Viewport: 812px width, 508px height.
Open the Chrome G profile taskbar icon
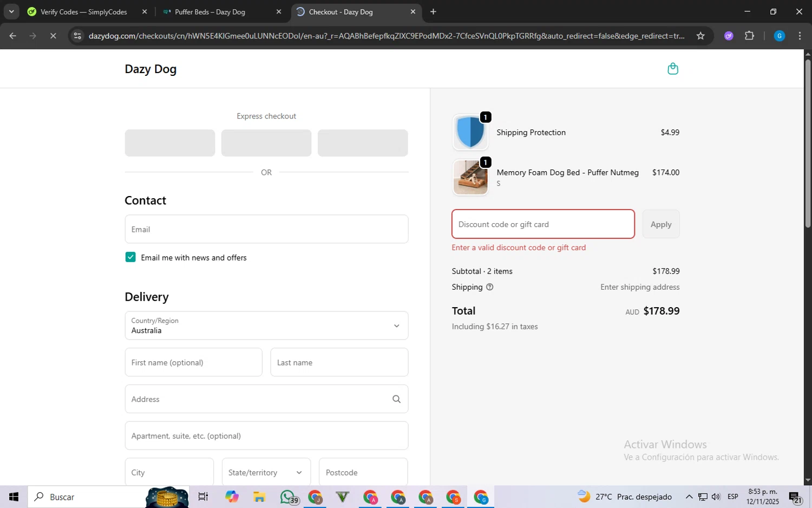coord(481,497)
